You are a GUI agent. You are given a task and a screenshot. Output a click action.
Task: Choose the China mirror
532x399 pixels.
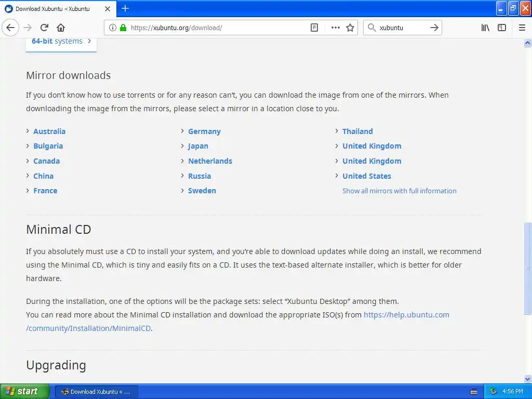[44, 176]
